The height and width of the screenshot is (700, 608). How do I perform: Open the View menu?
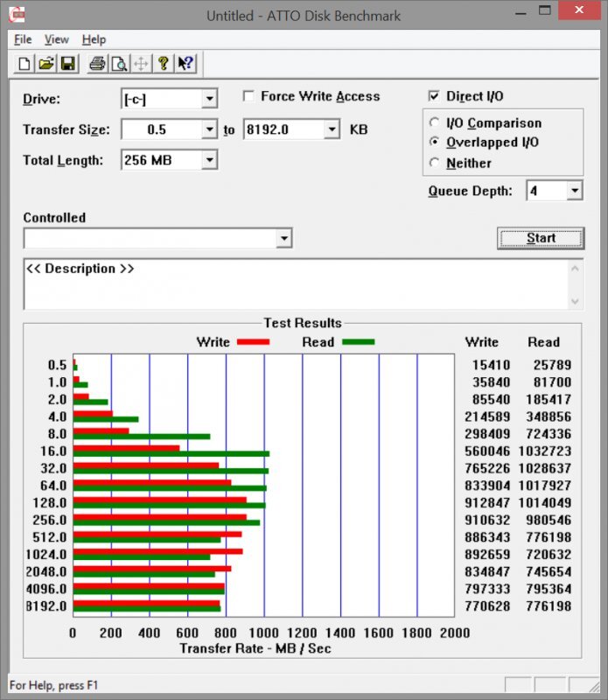56,39
